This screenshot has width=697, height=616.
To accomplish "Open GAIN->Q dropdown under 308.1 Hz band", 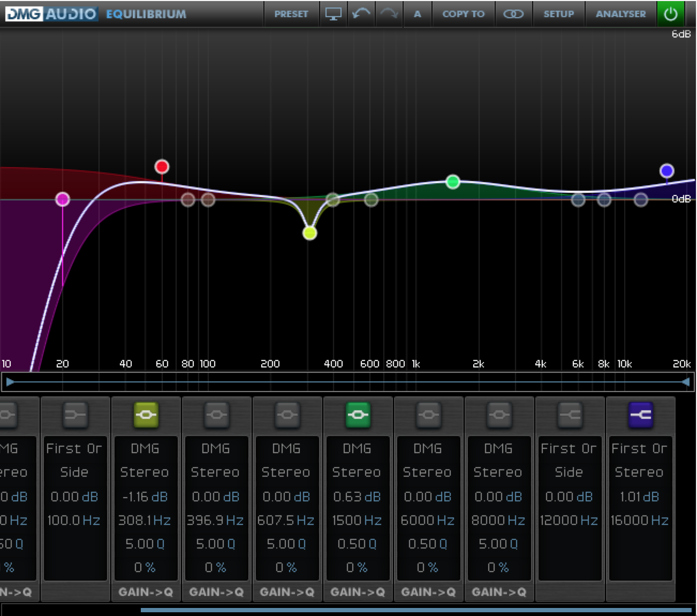I will pos(146,592).
